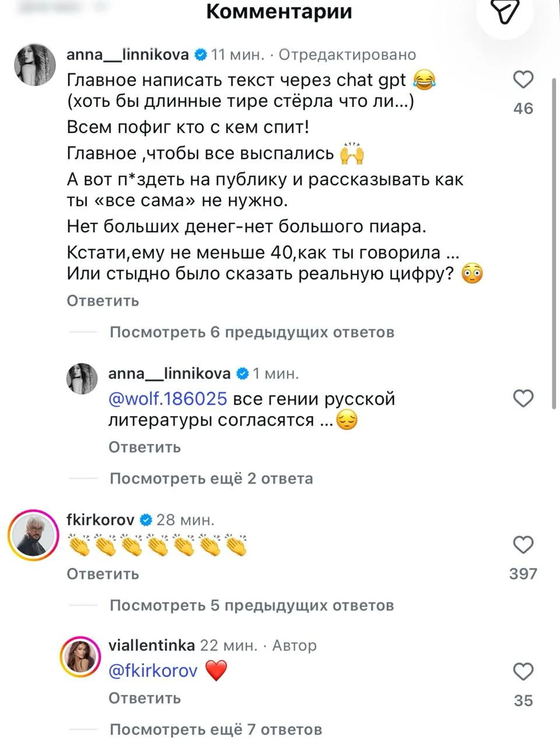Tap 'Ответить' under viallentinka's reply

coord(145,698)
